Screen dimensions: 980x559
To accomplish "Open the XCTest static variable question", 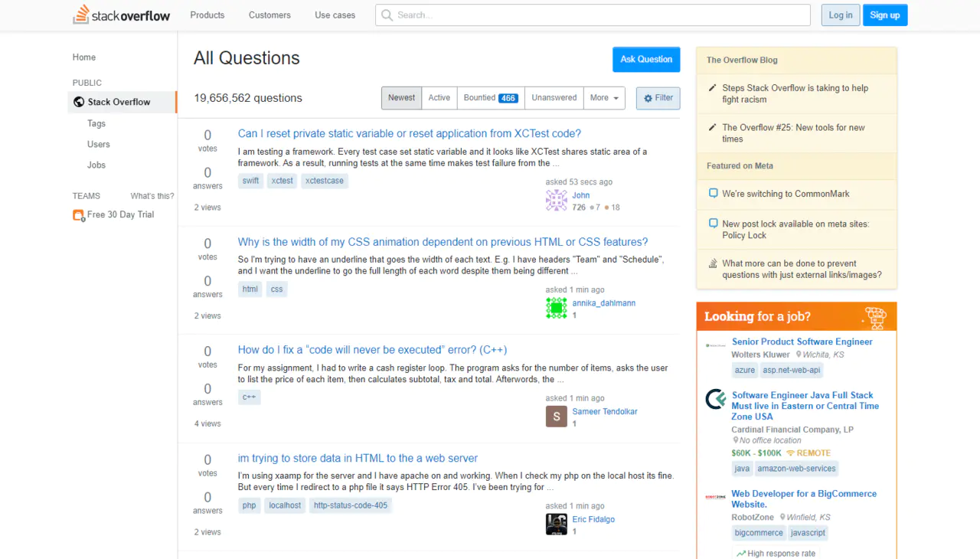I will (410, 133).
